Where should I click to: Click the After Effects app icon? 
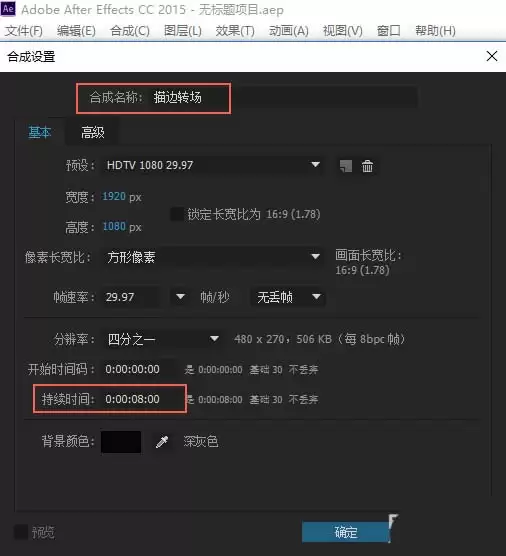(x=8, y=9)
